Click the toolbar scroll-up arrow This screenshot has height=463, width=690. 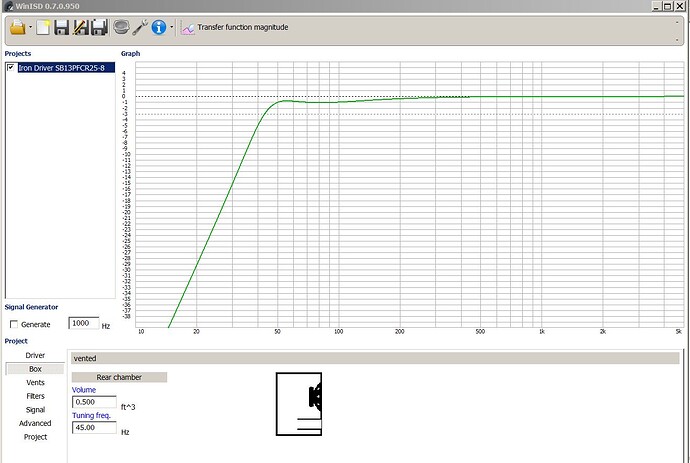click(677, 22)
